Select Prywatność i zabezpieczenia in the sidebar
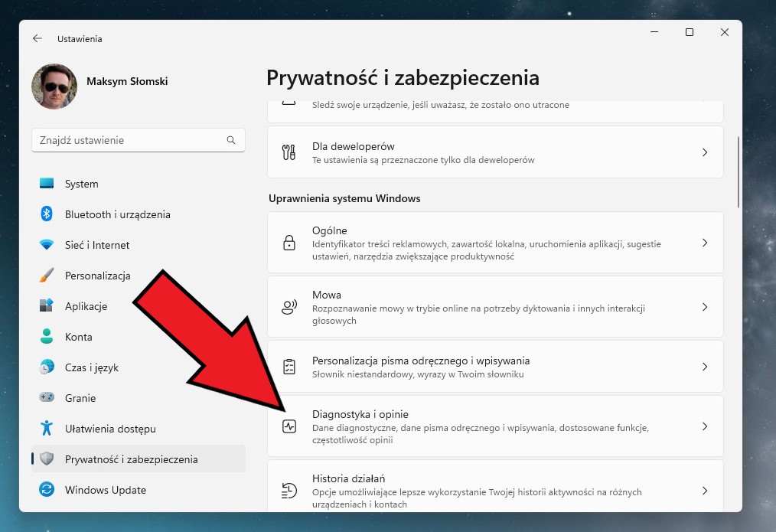 138,459
